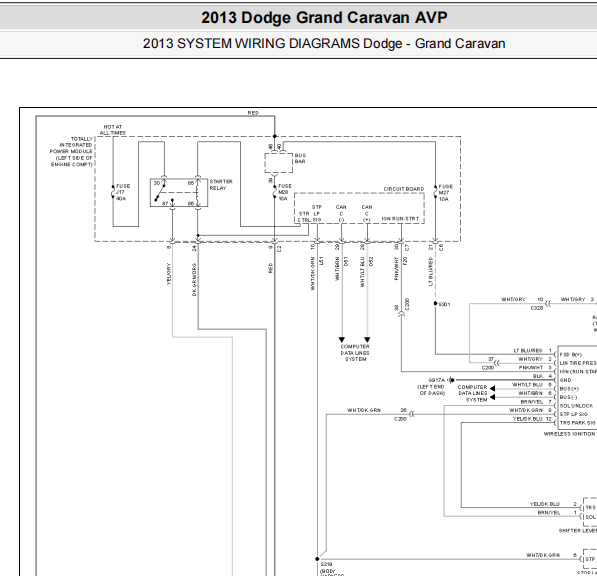Select the 'STARTER RELAY' label
This screenshot has width=597, height=576.
coord(221,185)
